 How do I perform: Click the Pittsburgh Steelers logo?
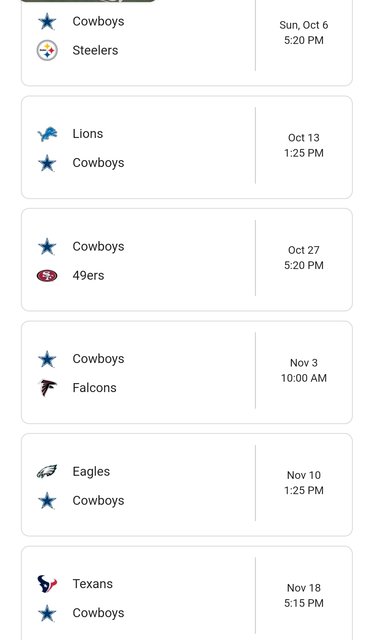[x=47, y=51]
